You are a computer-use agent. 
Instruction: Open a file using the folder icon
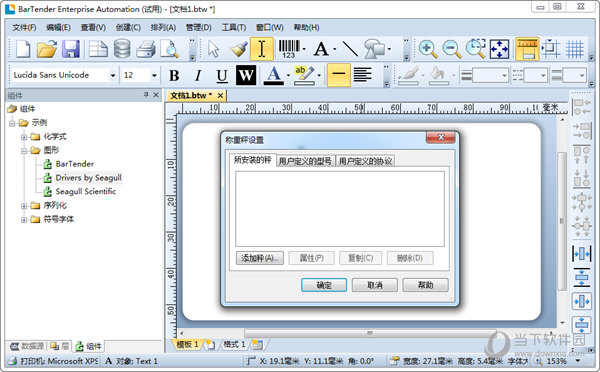[47, 49]
